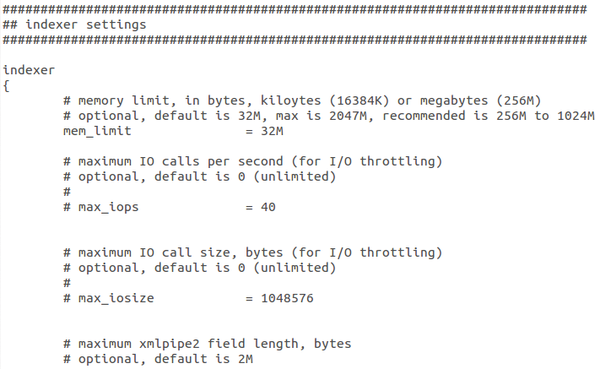The image size is (600, 369).
Task: Click the first "(unlimited)" text under max IO calls
Action: pos(295,177)
